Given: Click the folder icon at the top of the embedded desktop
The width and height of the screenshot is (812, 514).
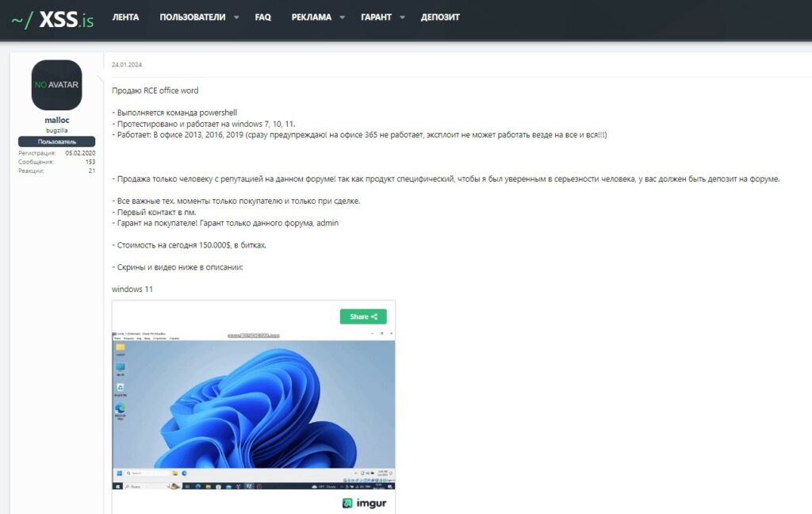Looking at the screenshot, I should tap(121, 347).
